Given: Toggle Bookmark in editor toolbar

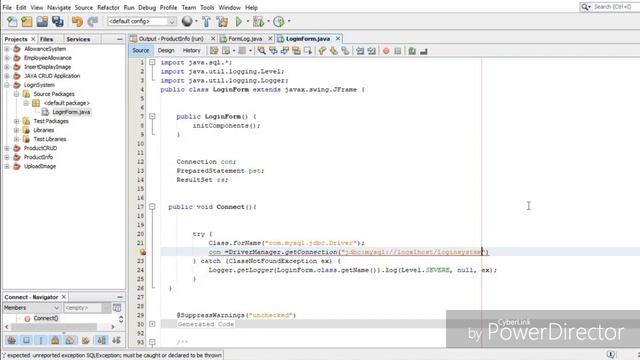Looking at the screenshot, I should coord(345,51).
